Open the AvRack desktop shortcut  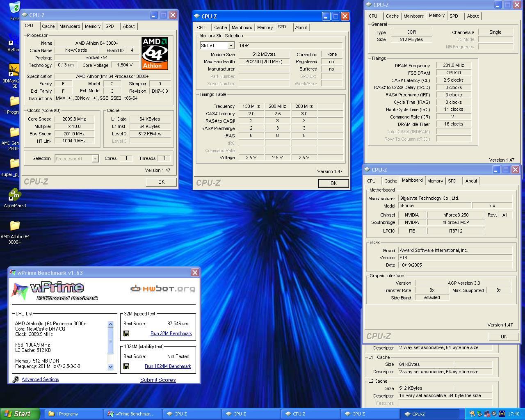pyautogui.click(x=14, y=39)
